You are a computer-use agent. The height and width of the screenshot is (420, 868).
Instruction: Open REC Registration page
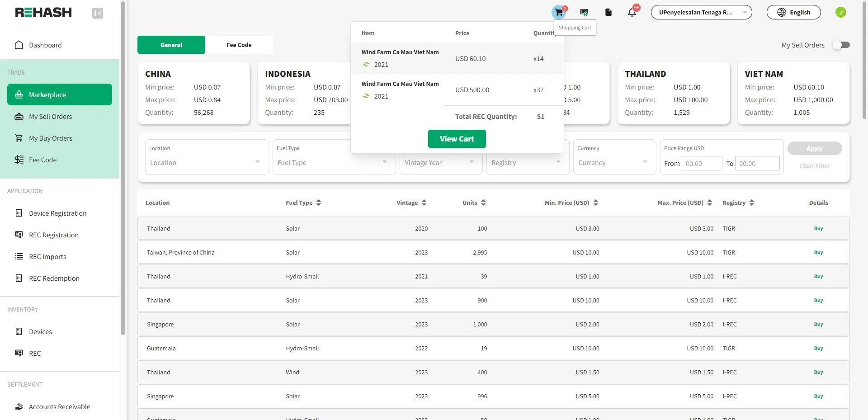click(60, 235)
